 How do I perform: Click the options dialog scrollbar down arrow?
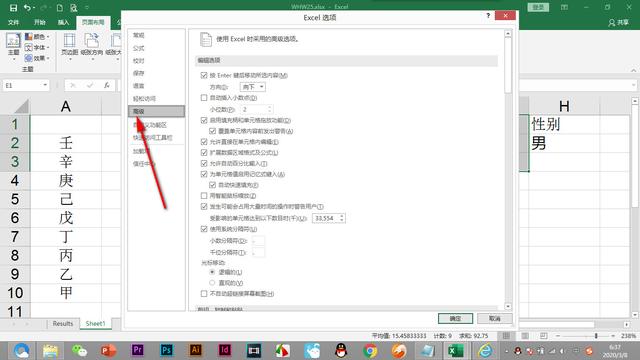tap(508, 306)
